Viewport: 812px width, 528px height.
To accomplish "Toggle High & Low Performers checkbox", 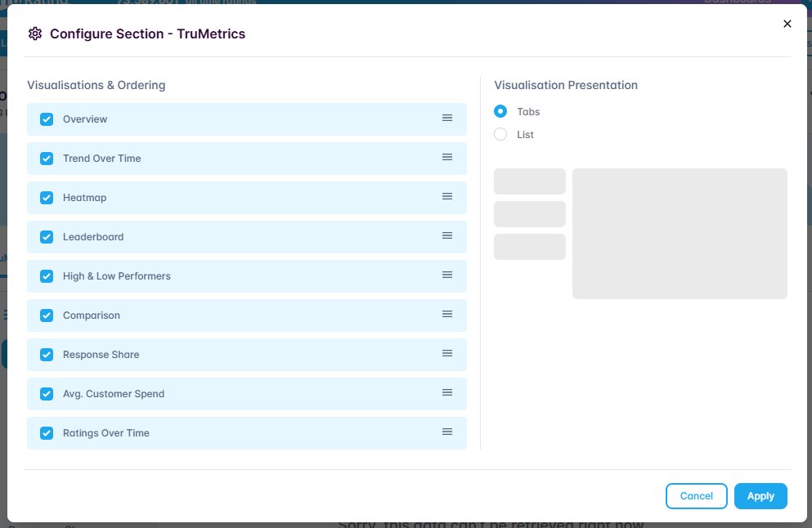I will click(47, 276).
